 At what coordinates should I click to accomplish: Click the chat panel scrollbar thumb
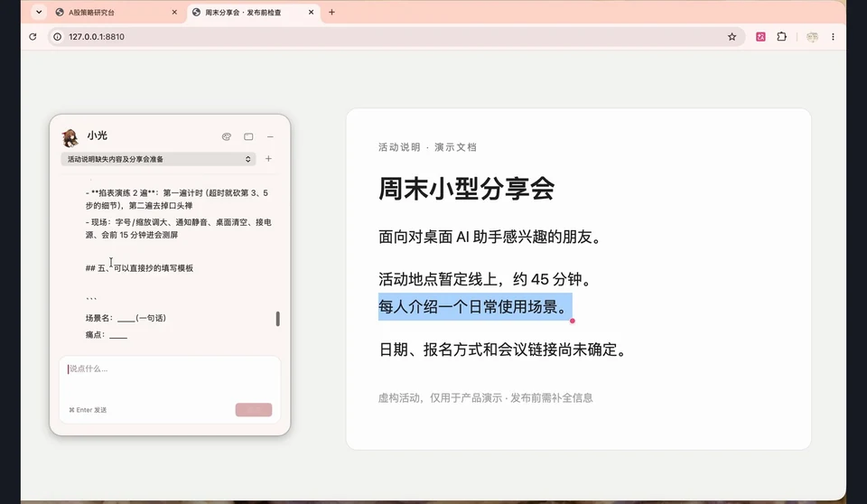277,319
